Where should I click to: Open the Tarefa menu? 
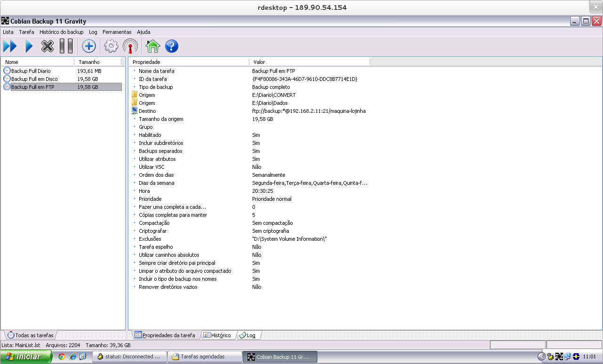pyautogui.click(x=26, y=32)
